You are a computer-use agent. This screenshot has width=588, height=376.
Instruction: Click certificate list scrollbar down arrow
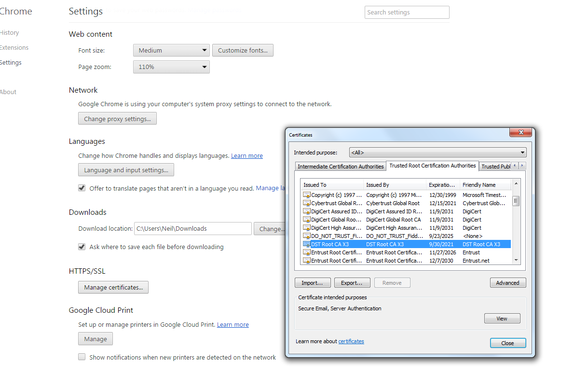click(516, 260)
